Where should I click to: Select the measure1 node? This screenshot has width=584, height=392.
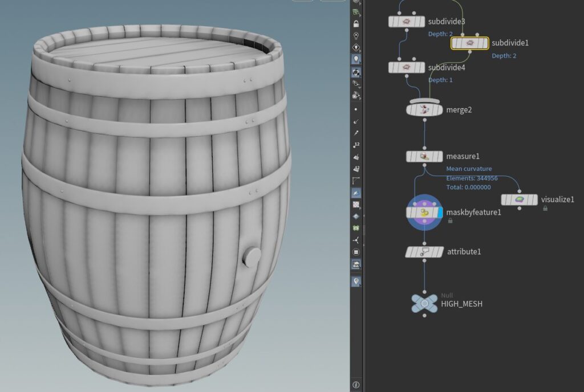pyautogui.click(x=424, y=156)
